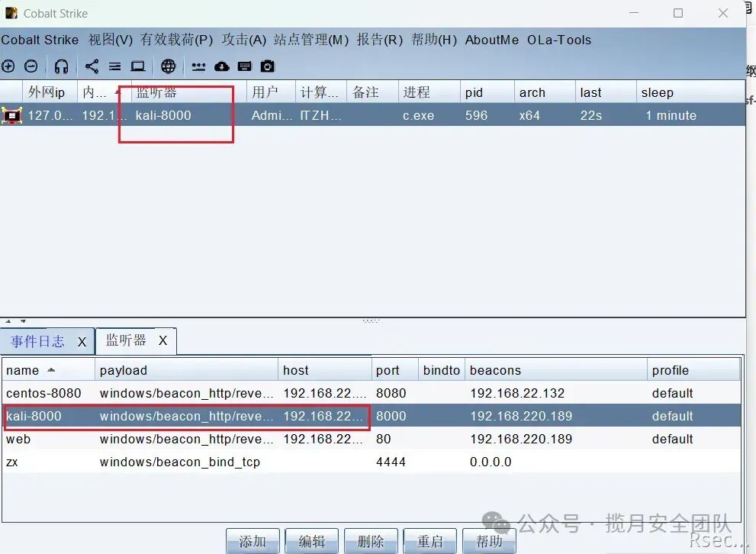Open credentials password icon
This screenshot has width=756, height=554.
tap(198, 66)
